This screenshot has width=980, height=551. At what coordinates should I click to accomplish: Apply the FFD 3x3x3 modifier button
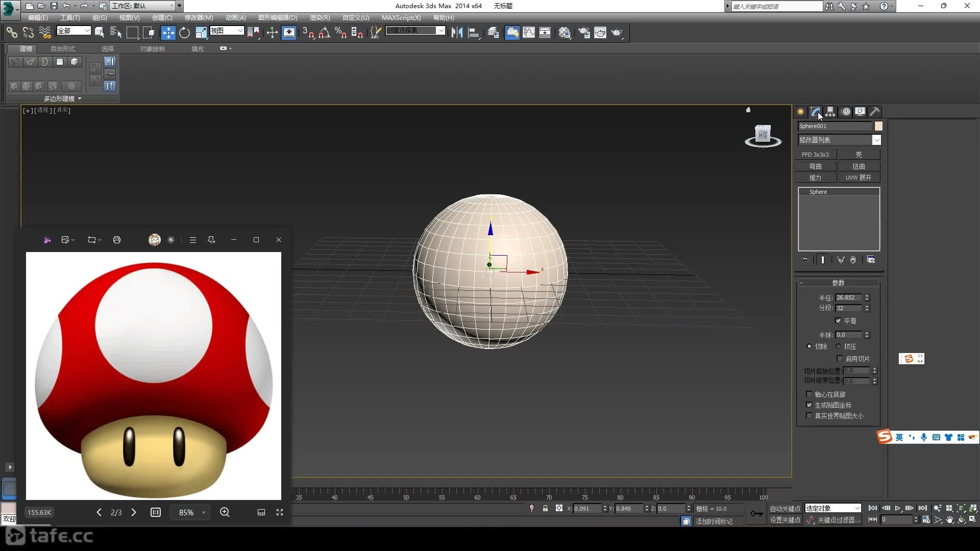815,154
